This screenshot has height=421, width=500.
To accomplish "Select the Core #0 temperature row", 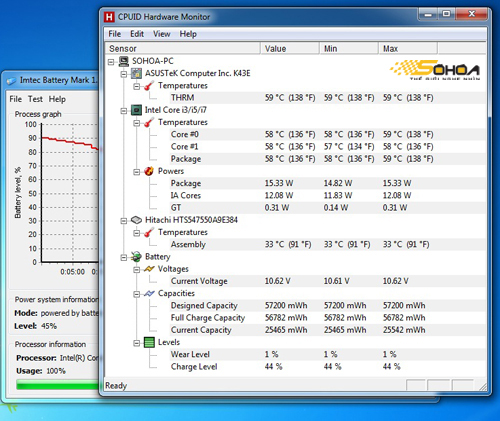I will point(295,135).
